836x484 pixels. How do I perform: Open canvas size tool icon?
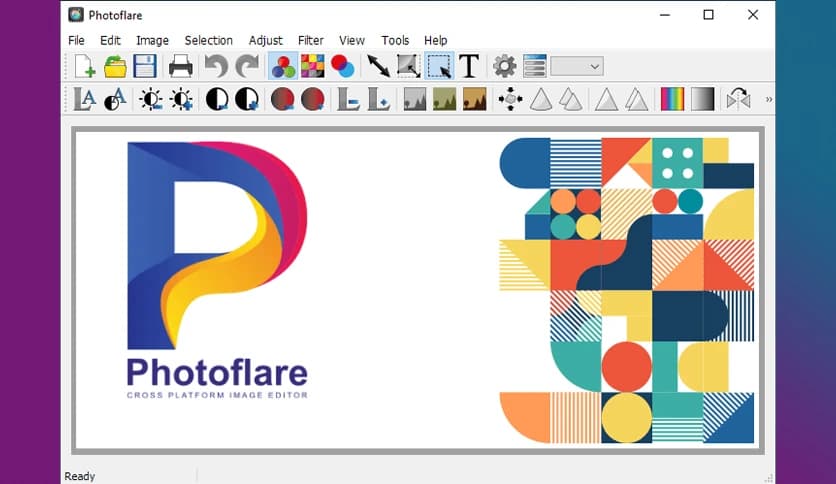coord(408,67)
